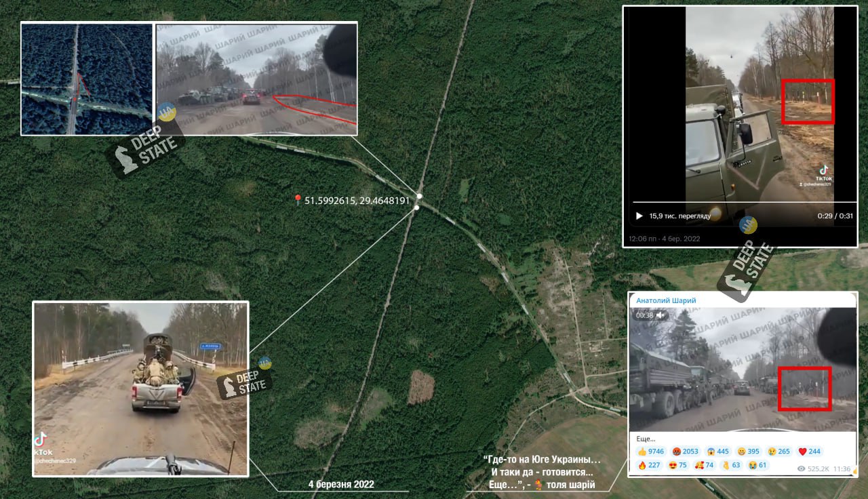Click the TikTok logo in the bottom-left image

pos(41,441)
